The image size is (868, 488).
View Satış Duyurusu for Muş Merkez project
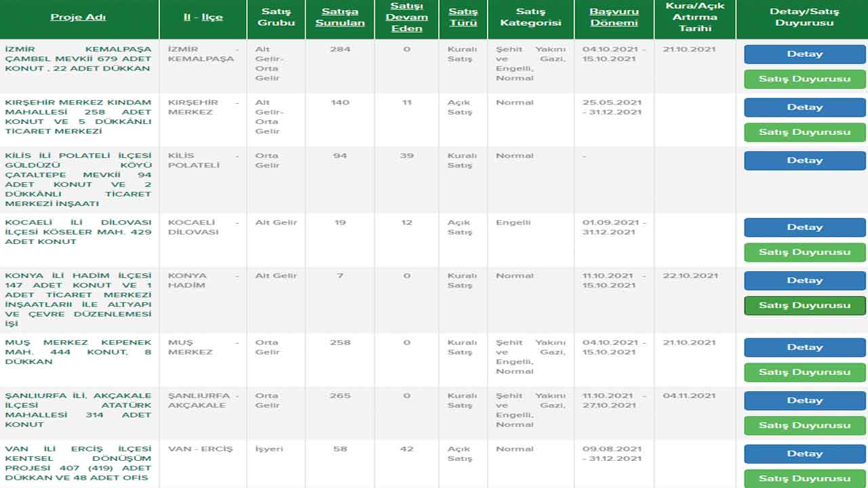805,372
